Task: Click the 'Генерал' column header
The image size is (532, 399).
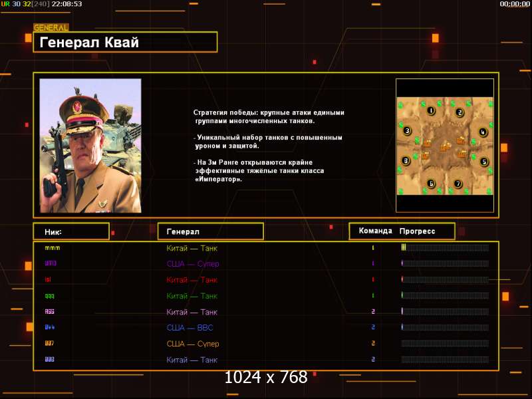Action: [210, 231]
